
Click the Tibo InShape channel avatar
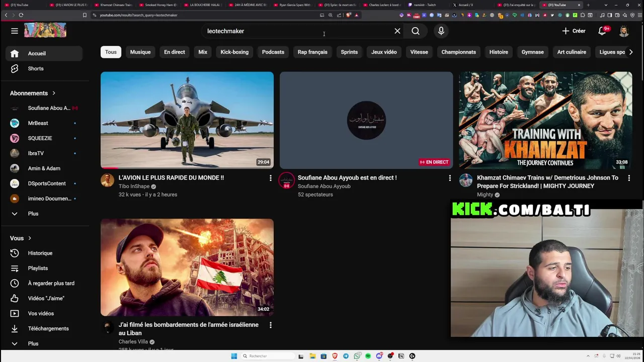point(107,180)
